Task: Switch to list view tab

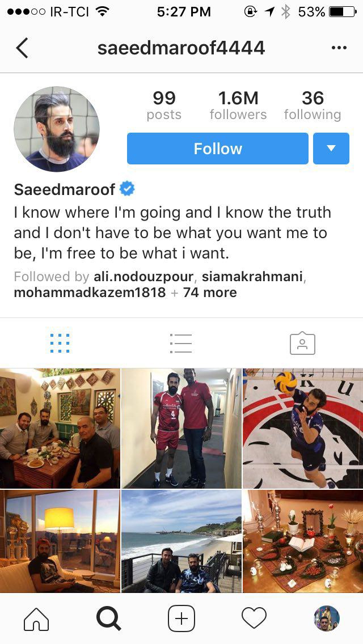Action: coord(181,344)
